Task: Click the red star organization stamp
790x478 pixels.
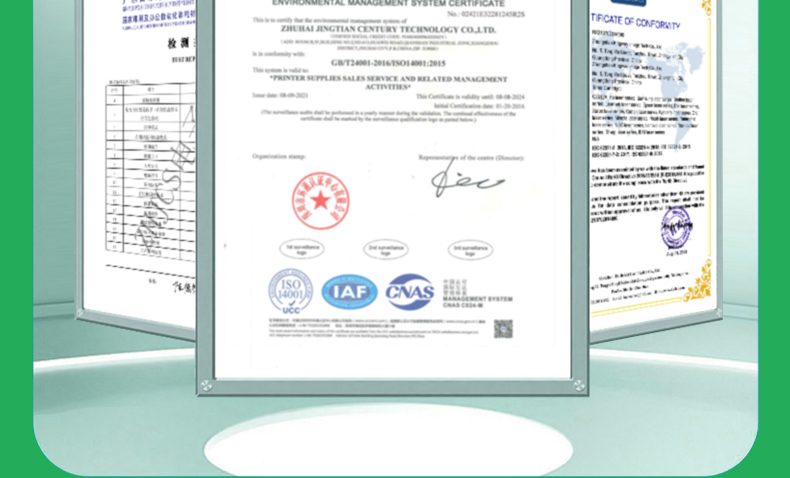Action: click(x=320, y=201)
